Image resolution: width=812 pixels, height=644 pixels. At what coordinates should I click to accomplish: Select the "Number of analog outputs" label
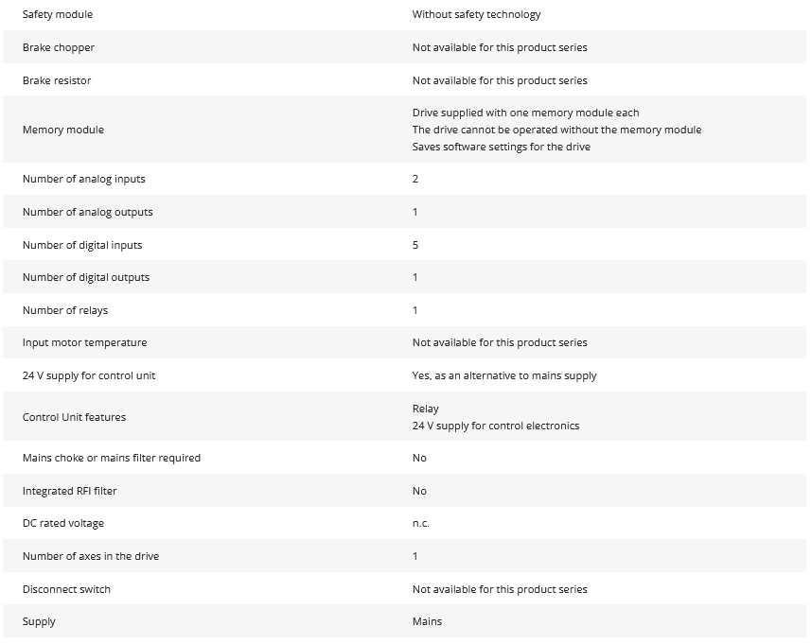pyautogui.click(x=87, y=212)
